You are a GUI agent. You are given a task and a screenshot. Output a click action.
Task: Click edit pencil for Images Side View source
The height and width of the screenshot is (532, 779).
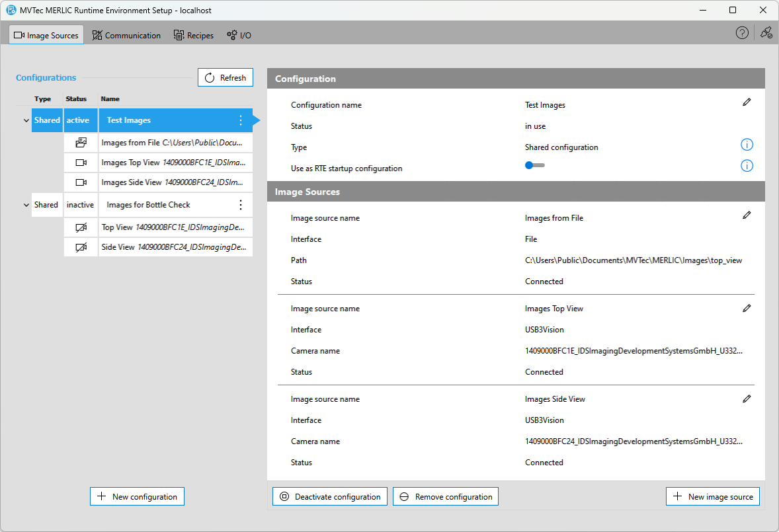click(747, 399)
